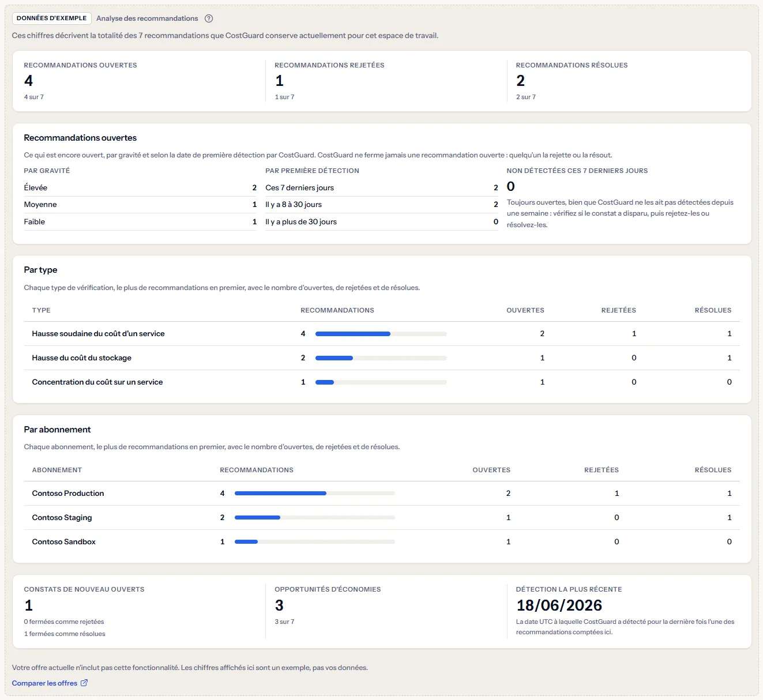Click the "Hausse du coût du stockage" row name
This screenshot has height=700, width=763.
(x=82, y=358)
